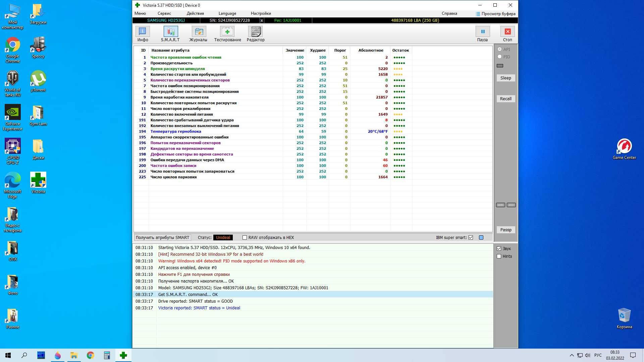The image size is (644, 362).
Task: Launch Victoria desktop shortcut
Action: [x=38, y=183]
